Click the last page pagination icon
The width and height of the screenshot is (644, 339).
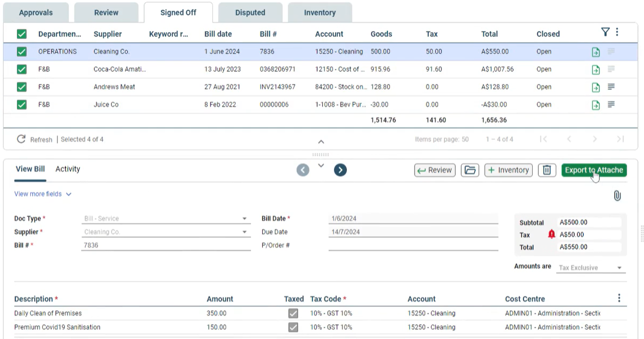620,139
